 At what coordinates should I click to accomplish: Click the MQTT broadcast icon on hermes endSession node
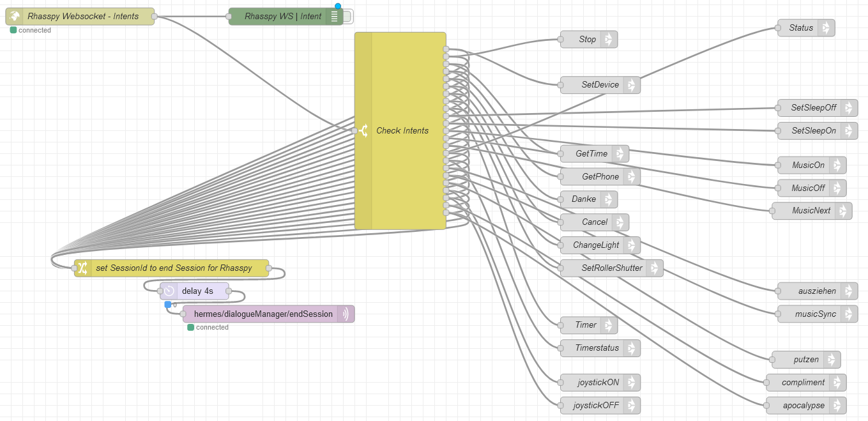pos(346,314)
